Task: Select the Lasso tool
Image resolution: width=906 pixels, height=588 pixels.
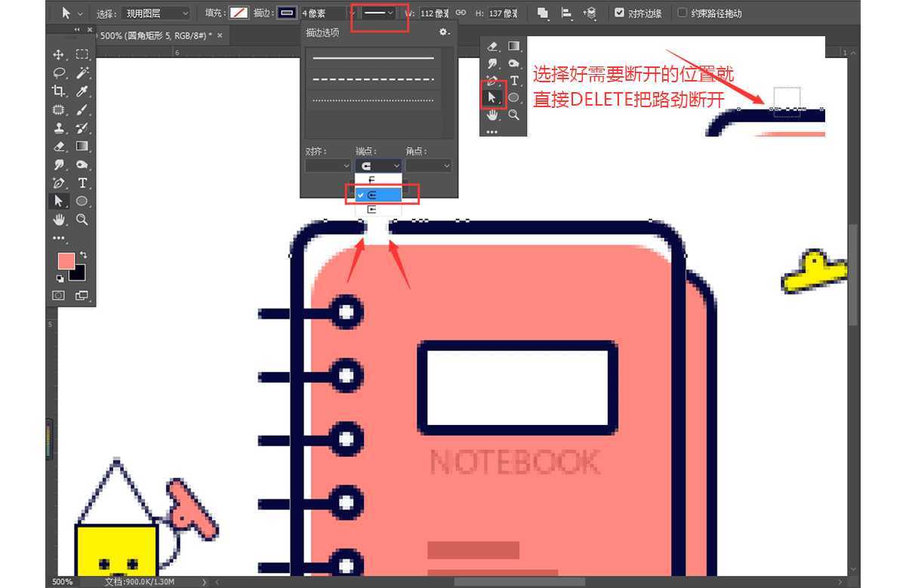Action: coord(58,72)
